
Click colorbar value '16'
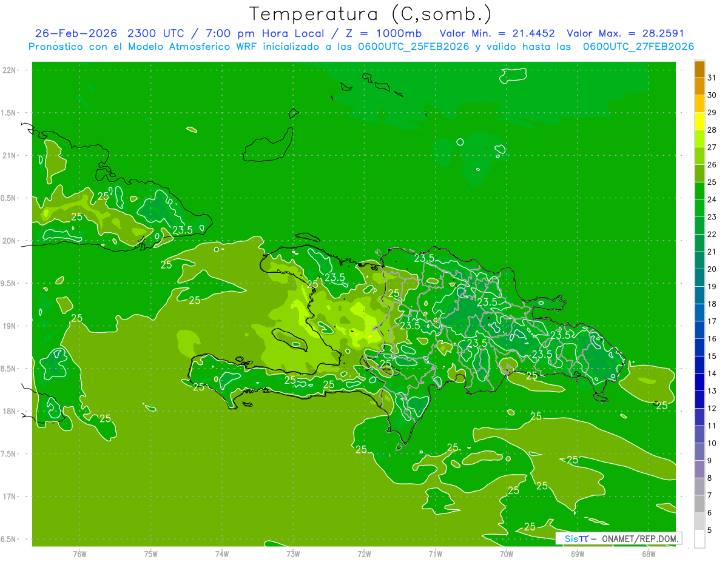coord(712,339)
